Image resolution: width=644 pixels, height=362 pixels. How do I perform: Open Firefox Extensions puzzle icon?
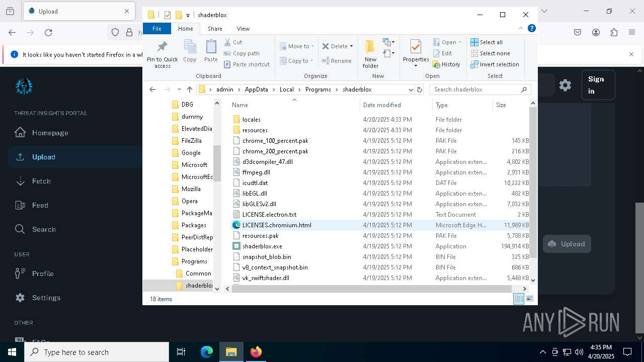[x=614, y=33]
